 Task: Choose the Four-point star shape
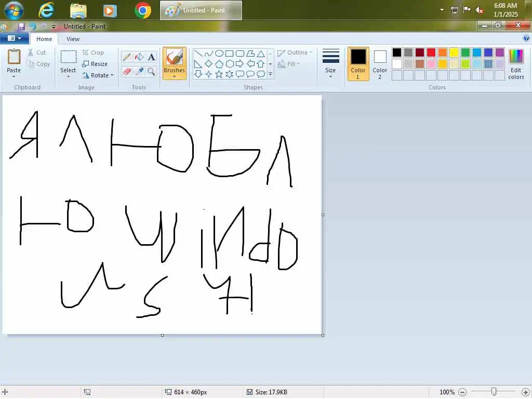pos(209,74)
